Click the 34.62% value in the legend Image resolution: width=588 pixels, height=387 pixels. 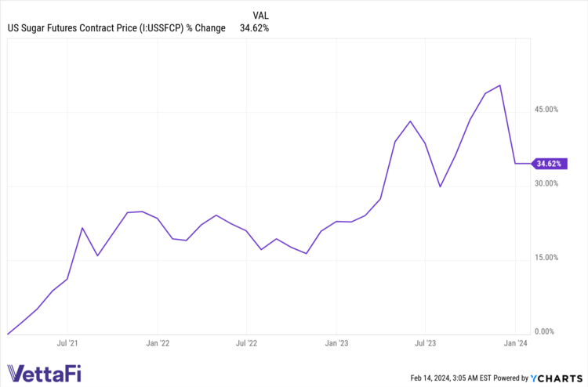coord(254,28)
